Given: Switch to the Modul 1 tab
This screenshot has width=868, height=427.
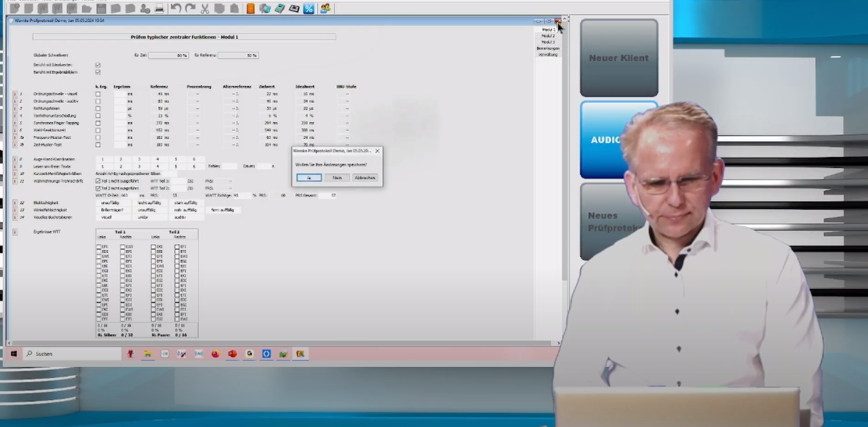Looking at the screenshot, I should point(548,30).
